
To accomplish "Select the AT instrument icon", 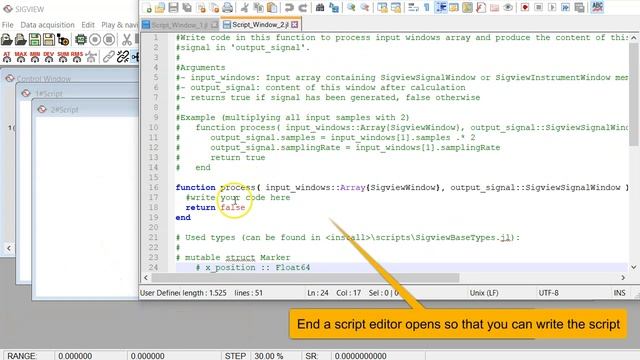I will pyautogui.click(x=7, y=57).
